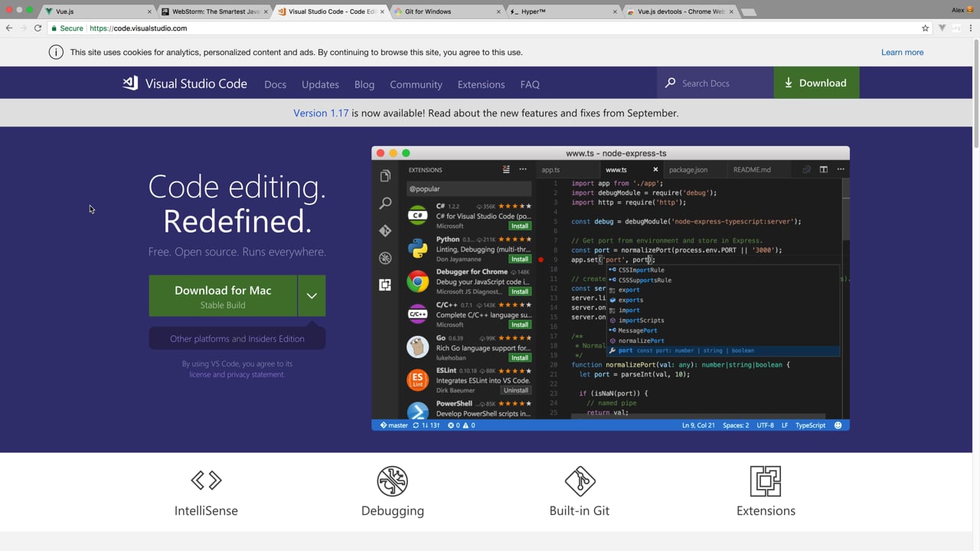Screen dimensions: 980x551
Task: Click the page's vertical scrollbar
Action: [975, 94]
